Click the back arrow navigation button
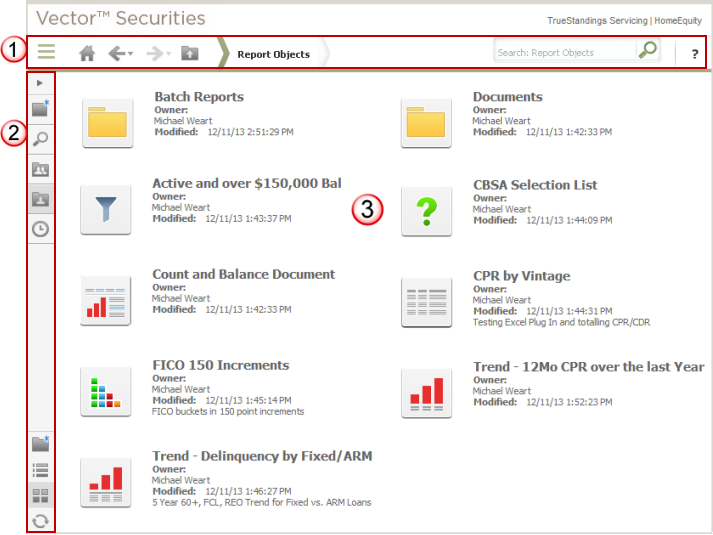Image resolution: width=713 pixels, height=535 pixels. pyautogui.click(x=116, y=54)
